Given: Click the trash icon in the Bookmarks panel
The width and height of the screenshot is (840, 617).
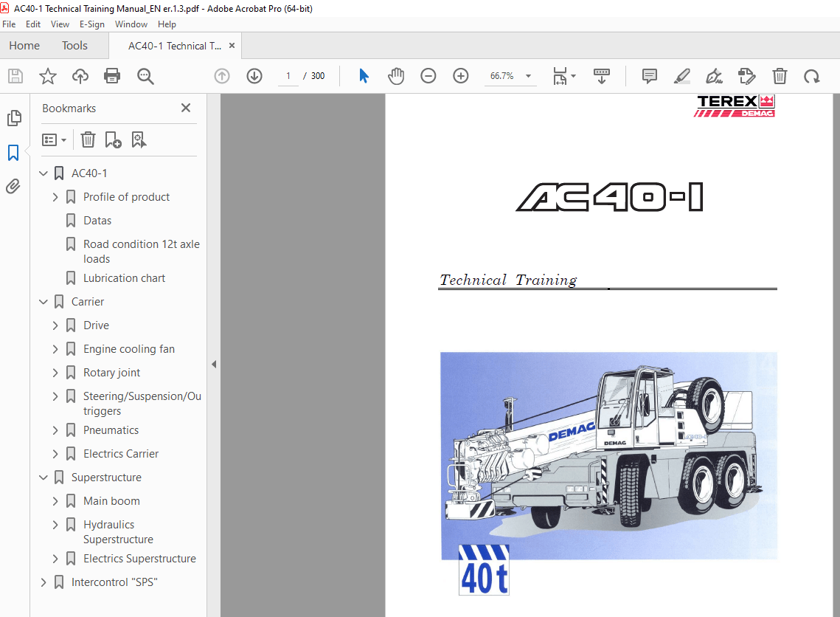Looking at the screenshot, I should point(88,139).
